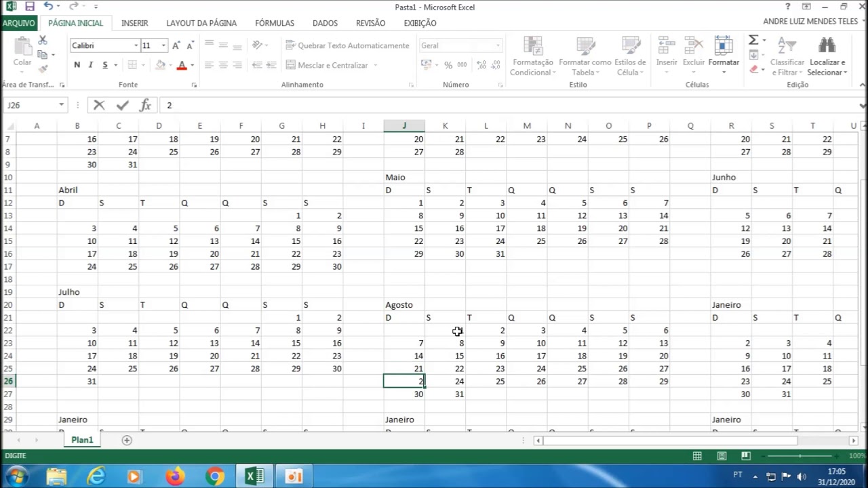The image size is (868, 488).
Task: Open the Geral number format dropdown
Action: [498, 45]
